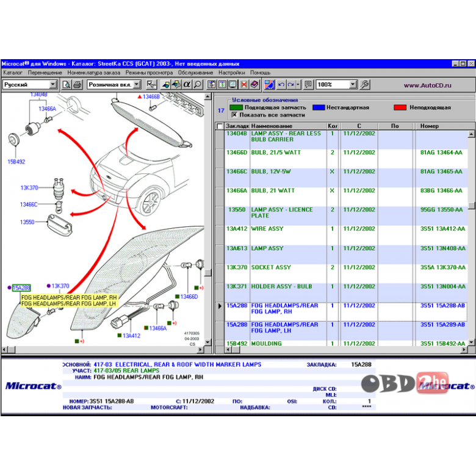The width and height of the screenshot is (476, 476).
Task: Open the Режимы просмотра menu
Action: pos(149,73)
